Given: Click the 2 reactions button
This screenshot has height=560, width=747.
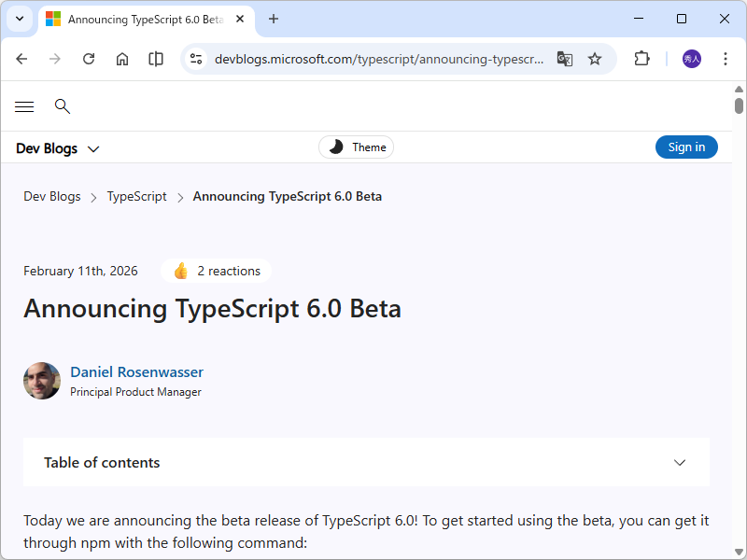Looking at the screenshot, I should coord(217,272).
